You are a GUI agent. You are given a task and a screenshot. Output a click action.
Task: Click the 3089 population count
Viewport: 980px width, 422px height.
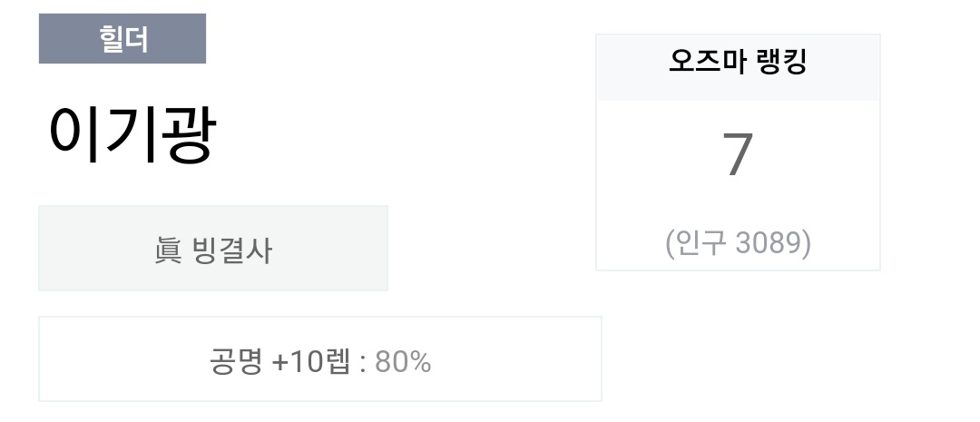click(770, 242)
